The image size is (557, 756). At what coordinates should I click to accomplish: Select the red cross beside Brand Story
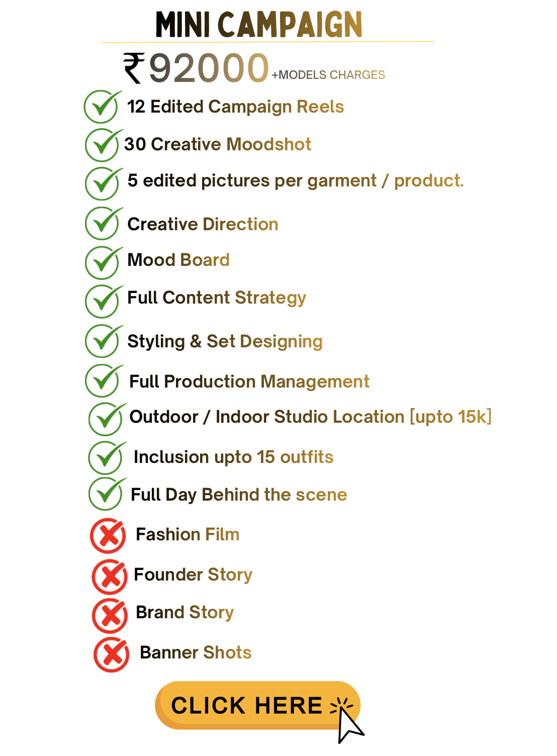click(x=110, y=615)
